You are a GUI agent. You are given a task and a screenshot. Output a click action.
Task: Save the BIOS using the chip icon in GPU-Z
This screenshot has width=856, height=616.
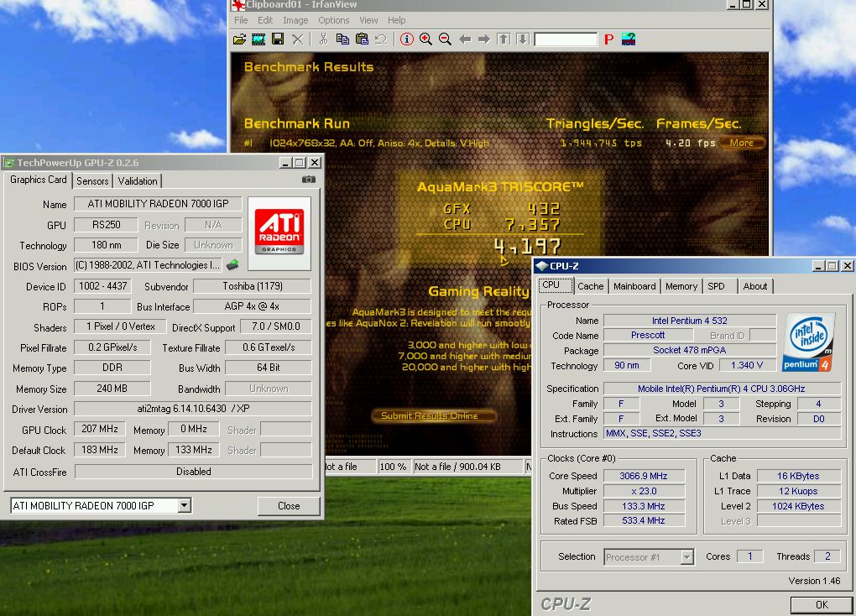click(232, 265)
